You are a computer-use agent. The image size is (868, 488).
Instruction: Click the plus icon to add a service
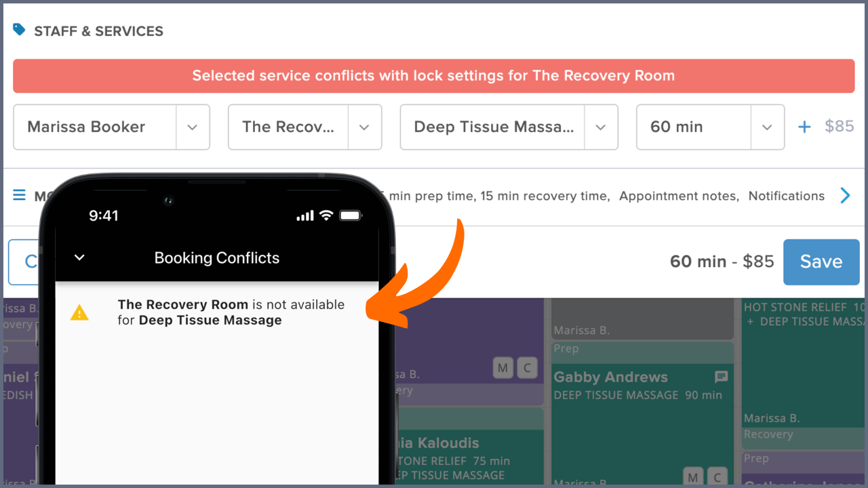[x=804, y=126]
